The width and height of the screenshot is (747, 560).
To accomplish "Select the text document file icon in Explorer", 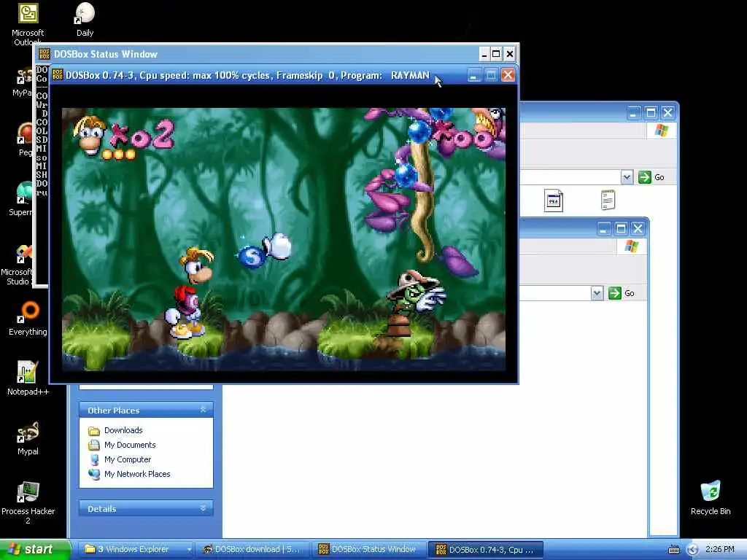I will tap(608, 200).
